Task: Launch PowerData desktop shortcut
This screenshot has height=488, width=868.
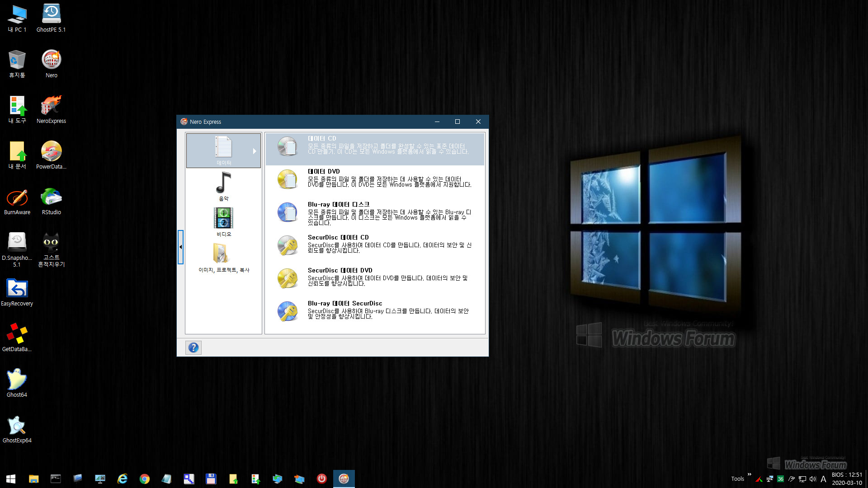Action: pyautogui.click(x=51, y=156)
